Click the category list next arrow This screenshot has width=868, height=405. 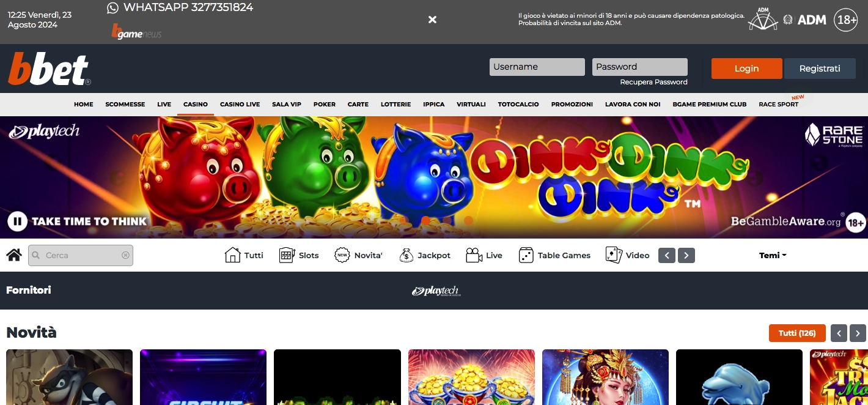[686, 255]
